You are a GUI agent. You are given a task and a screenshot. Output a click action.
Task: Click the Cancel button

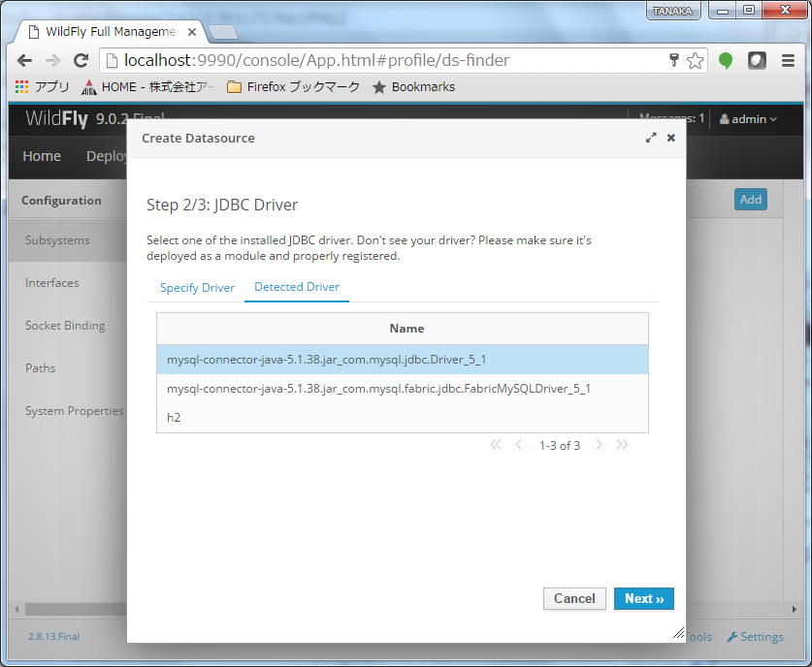click(574, 599)
